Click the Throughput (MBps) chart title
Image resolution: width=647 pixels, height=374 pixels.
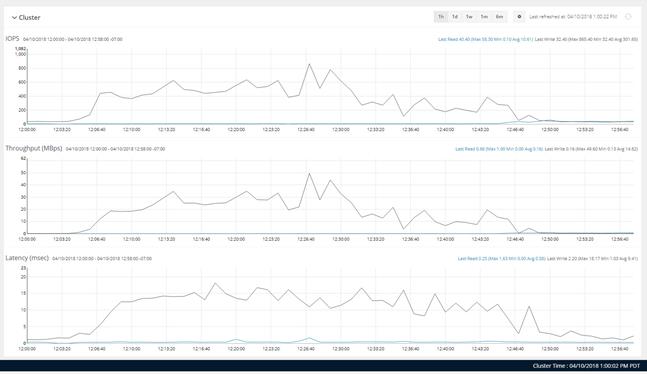(34, 148)
